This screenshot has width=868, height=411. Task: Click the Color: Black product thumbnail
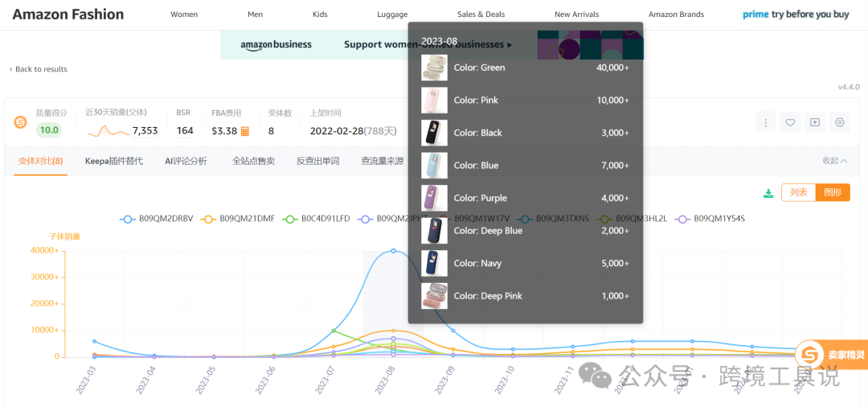(434, 133)
